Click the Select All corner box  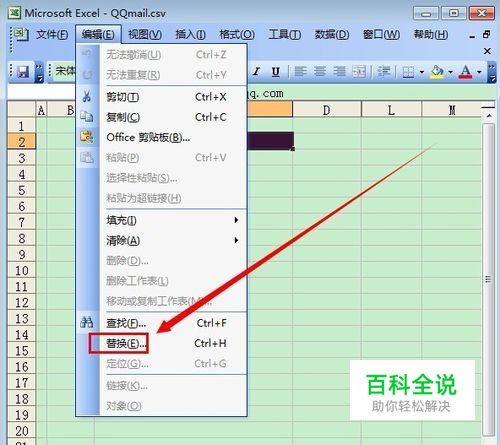coord(21,109)
